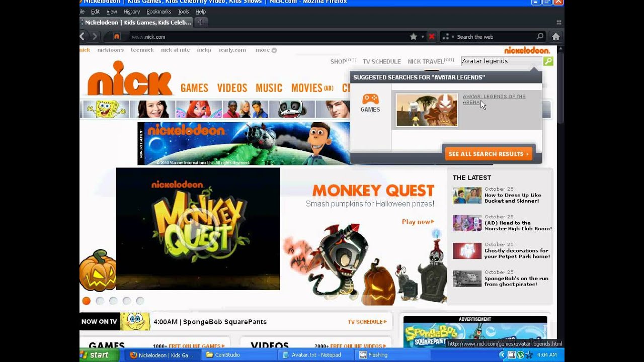Select the skull character thumbnail in strip
644x362 pixels.
292,109
